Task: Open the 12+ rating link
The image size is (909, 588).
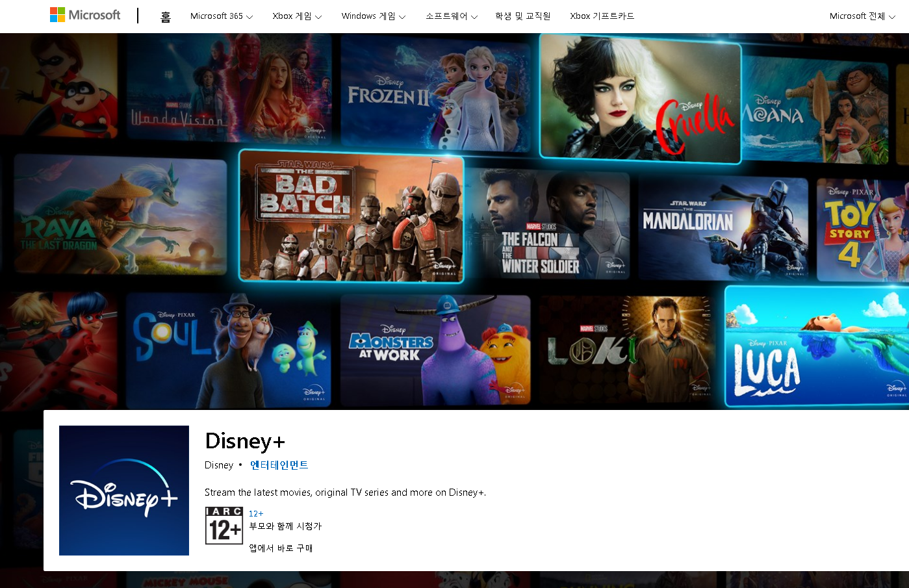Action: pyautogui.click(x=256, y=513)
